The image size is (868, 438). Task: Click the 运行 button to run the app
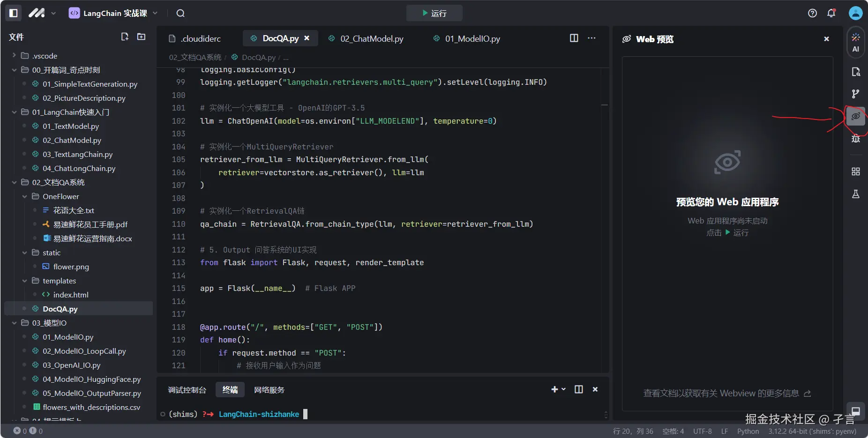tap(434, 13)
